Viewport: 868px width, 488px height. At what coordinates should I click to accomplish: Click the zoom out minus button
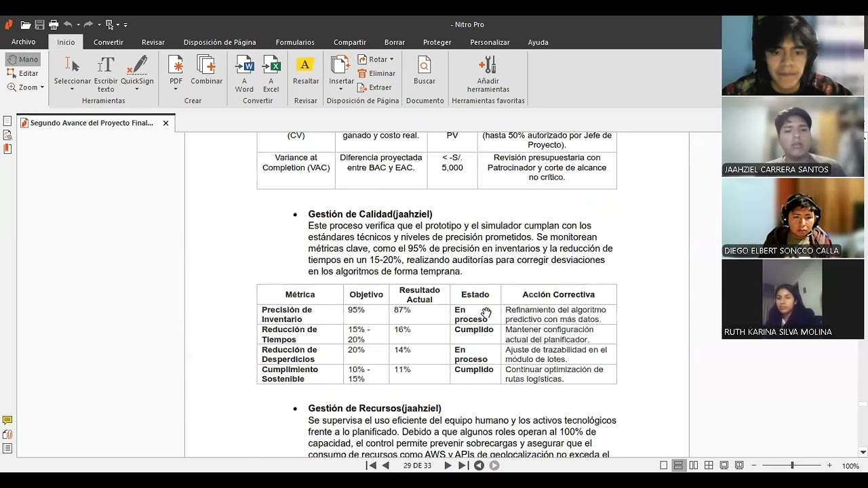click(755, 466)
